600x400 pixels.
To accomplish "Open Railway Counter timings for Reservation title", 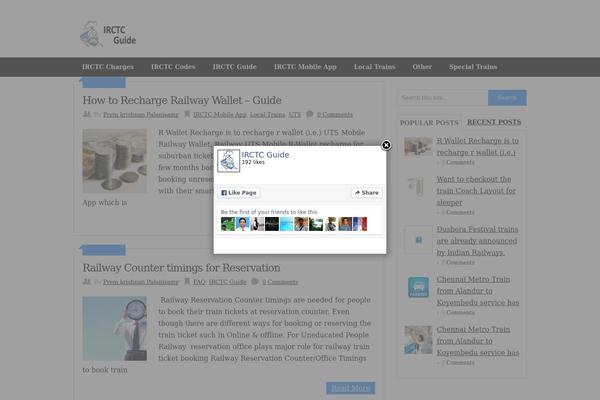I will coord(181,268).
